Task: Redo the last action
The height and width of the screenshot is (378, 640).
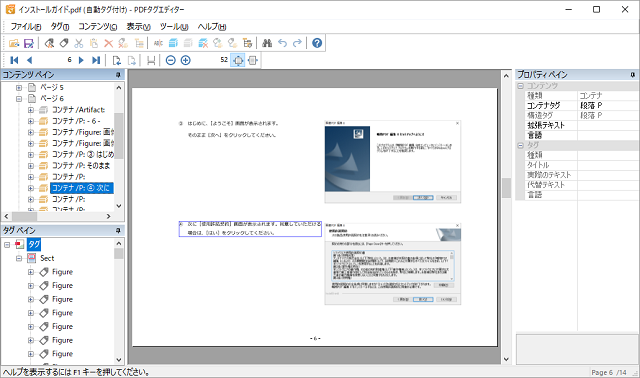Action: point(297,43)
